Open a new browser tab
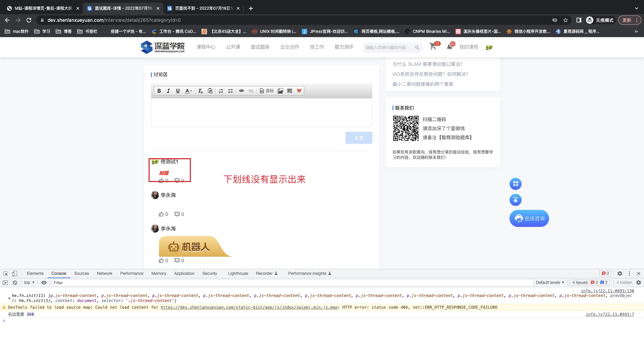The height and width of the screenshot is (362, 644). tap(251, 8)
